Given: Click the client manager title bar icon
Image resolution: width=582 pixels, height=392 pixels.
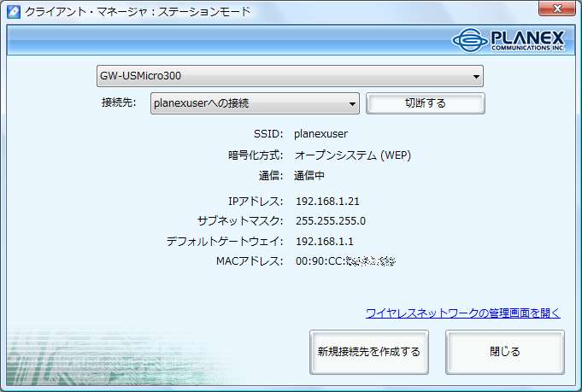Looking at the screenshot, I should (x=14, y=11).
